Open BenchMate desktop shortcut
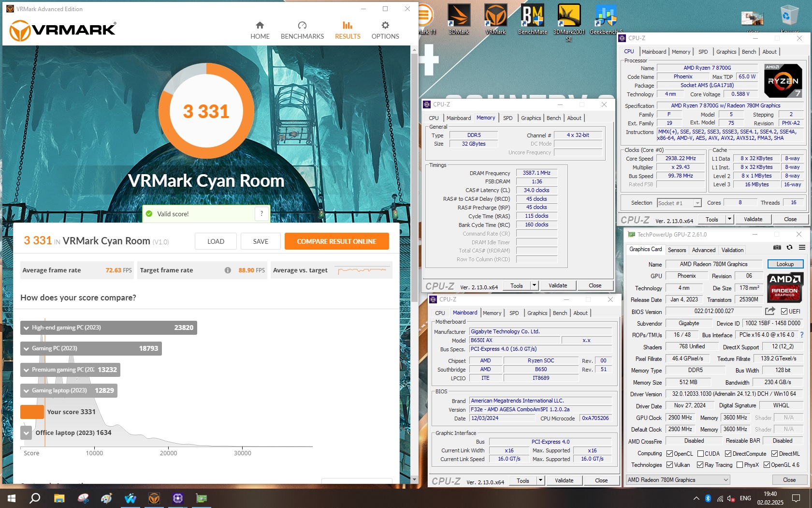The image size is (812, 508). (x=532, y=19)
